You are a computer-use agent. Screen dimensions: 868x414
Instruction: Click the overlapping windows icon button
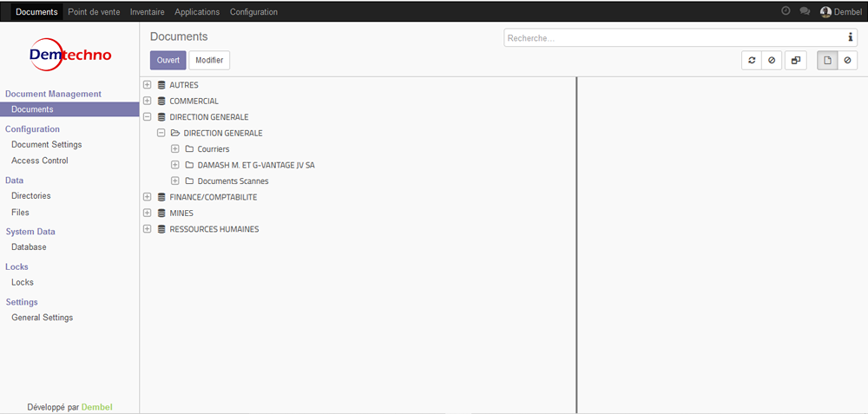click(x=796, y=60)
